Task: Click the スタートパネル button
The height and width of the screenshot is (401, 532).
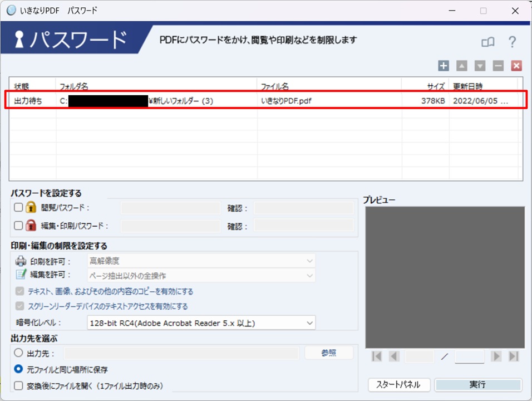Action: click(399, 385)
